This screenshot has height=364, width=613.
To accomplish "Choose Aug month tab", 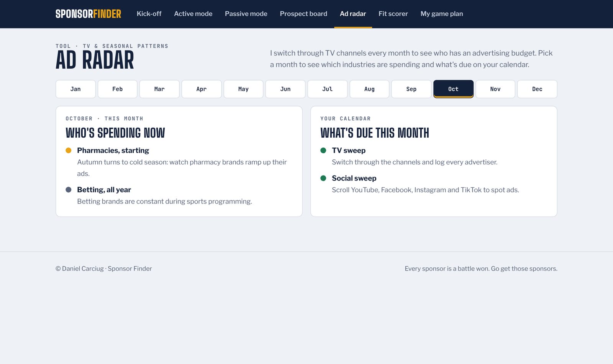I will pyautogui.click(x=369, y=89).
